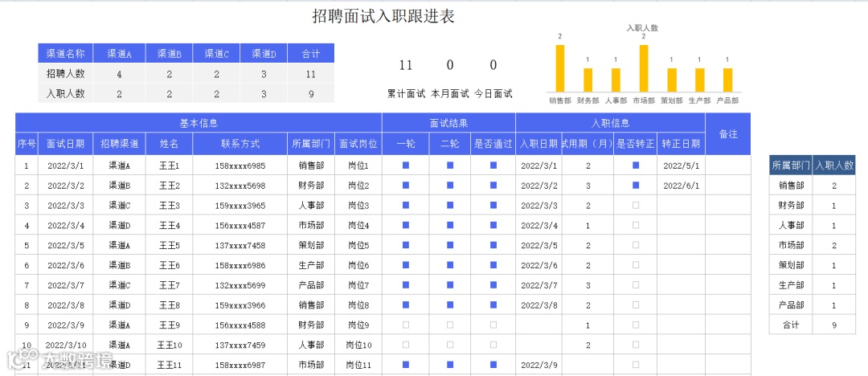
Task: Click the 销售部 bar in the chart
Action: pyautogui.click(x=559, y=68)
